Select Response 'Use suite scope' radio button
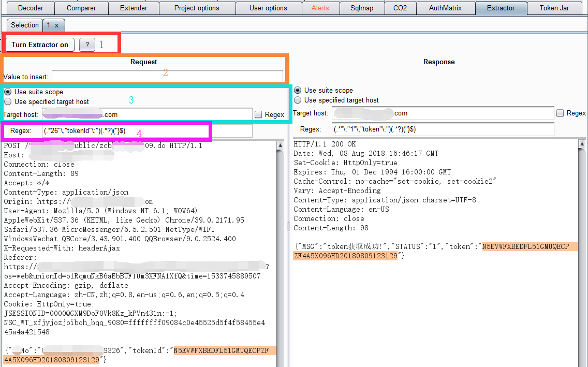Viewport: 588px width, 367px height. pyautogui.click(x=298, y=91)
